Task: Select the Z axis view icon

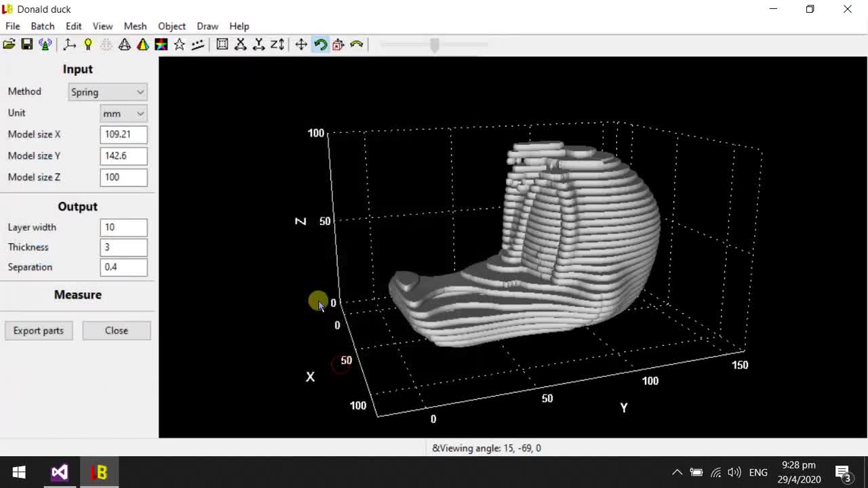Action: coord(277,45)
